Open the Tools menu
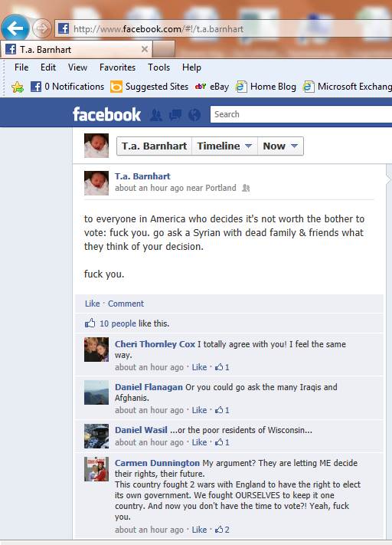 [158, 67]
